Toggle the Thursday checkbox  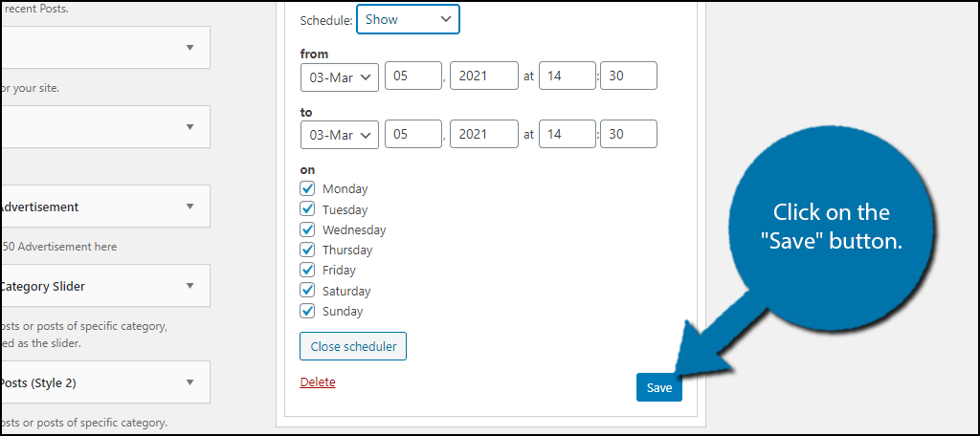pyautogui.click(x=307, y=250)
